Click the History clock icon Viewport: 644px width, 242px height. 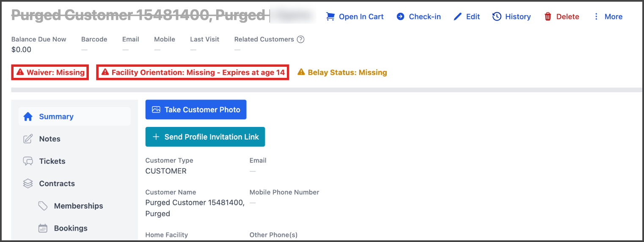pyautogui.click(x=497, y=16)
